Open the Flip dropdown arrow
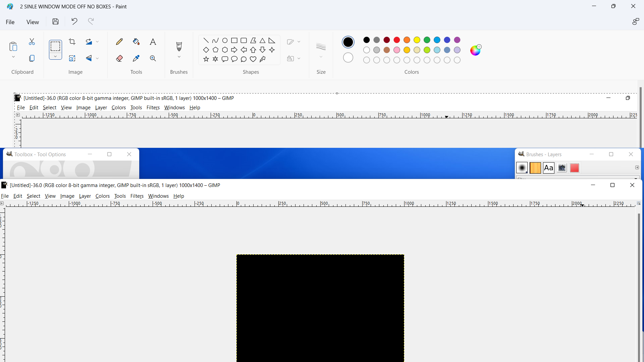The height and width of the screenshot is (362, 644). (x=97, y=58)
